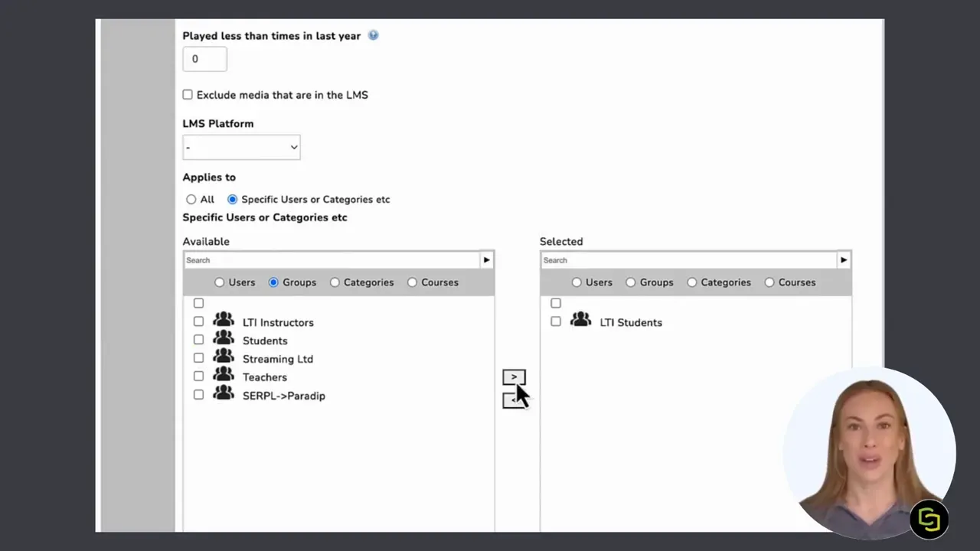Toggle the select-all checkbox in Available list
The width and height of the screenshot is (980, 551).
click(x=198, y=303)
